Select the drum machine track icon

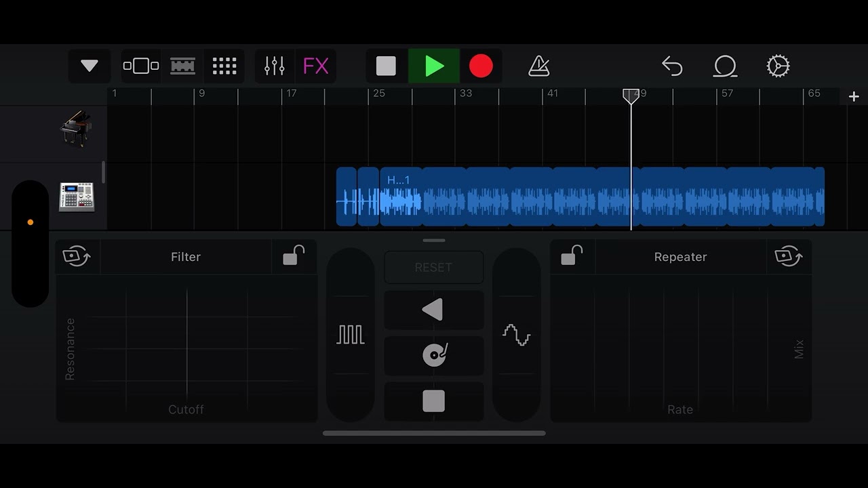[76, 197]
